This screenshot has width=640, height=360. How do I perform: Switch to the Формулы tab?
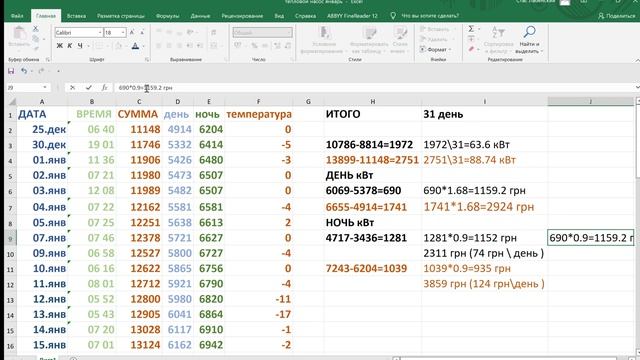coord(167,16)
